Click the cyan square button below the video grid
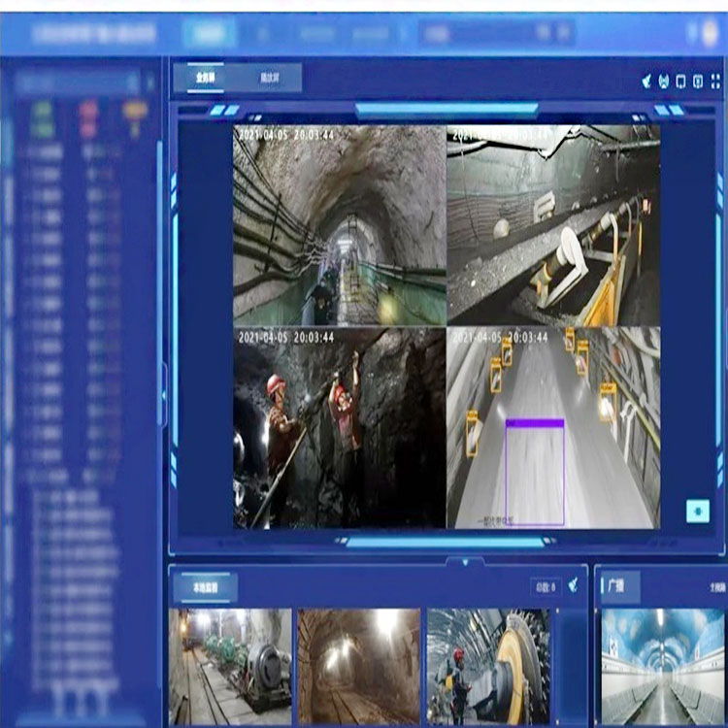Viewport: 728px width, 728px height. (697, 511)
